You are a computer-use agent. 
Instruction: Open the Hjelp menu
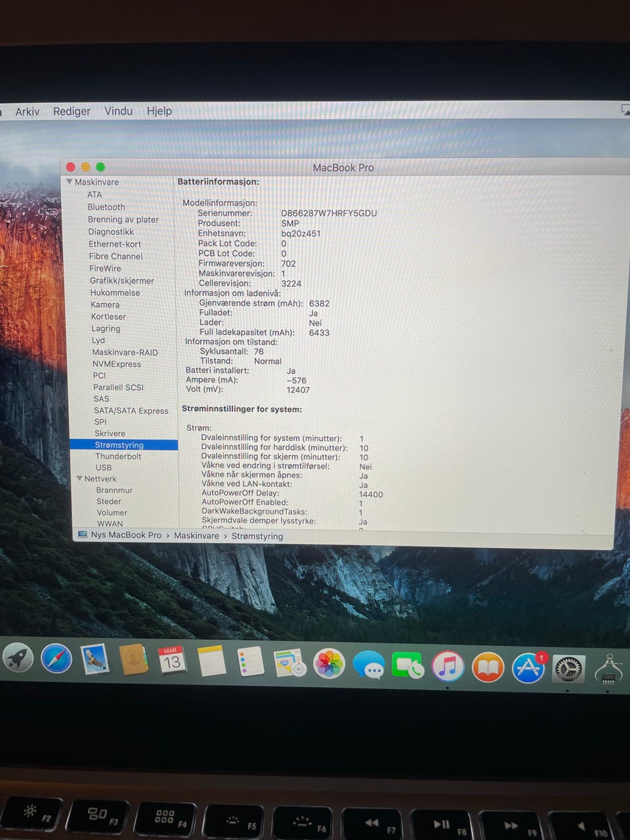tap(159, 111)
